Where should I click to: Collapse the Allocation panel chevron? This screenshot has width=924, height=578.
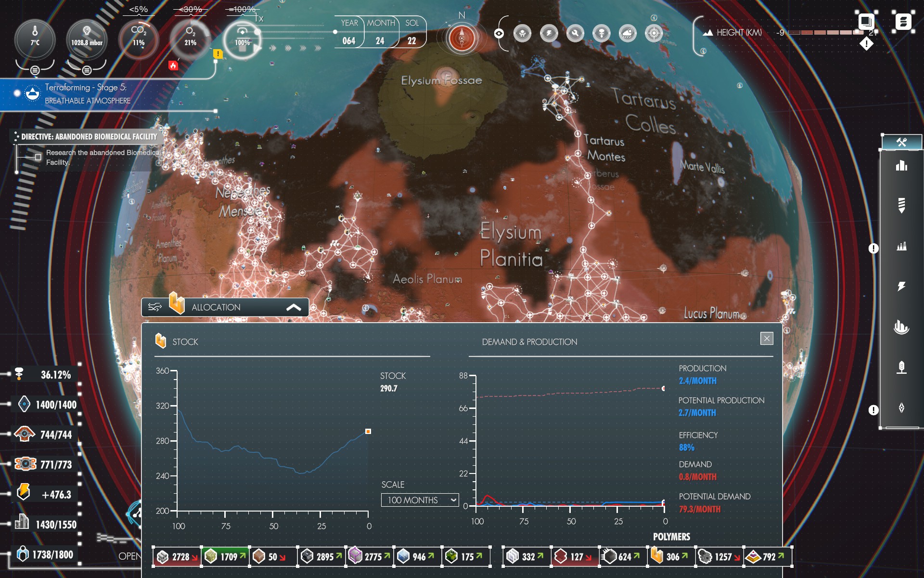pyautogui.click(x=294, y=307)
